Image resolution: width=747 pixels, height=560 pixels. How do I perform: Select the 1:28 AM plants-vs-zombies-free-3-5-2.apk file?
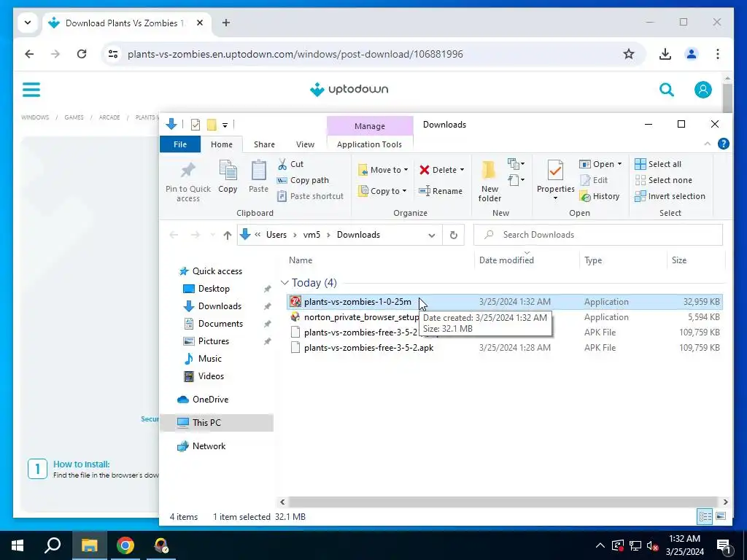click(505, 348)
